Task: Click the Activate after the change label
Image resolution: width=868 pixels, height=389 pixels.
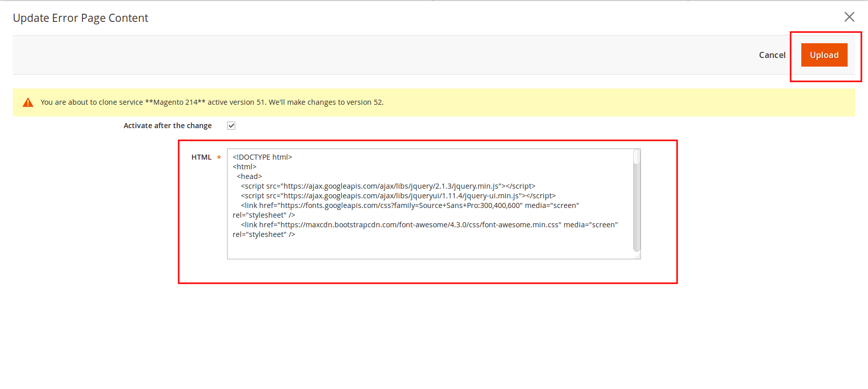Action: click(x=167, y=126)
